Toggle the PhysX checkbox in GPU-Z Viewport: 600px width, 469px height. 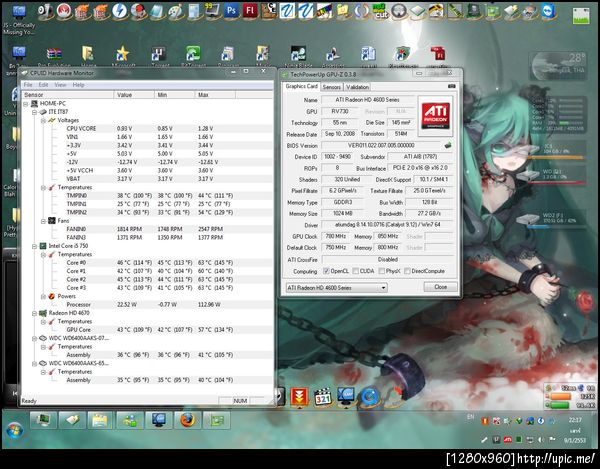click(382, 271)
